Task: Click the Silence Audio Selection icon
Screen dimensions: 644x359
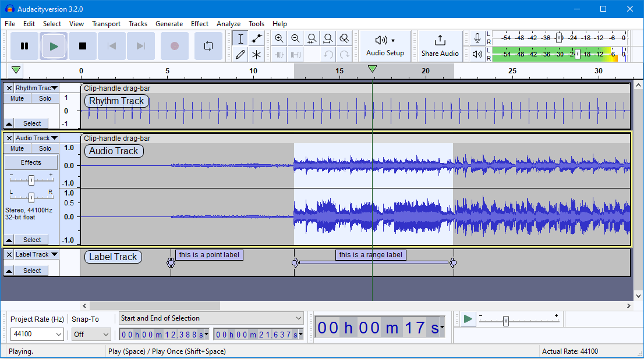Action: [295, 54]
